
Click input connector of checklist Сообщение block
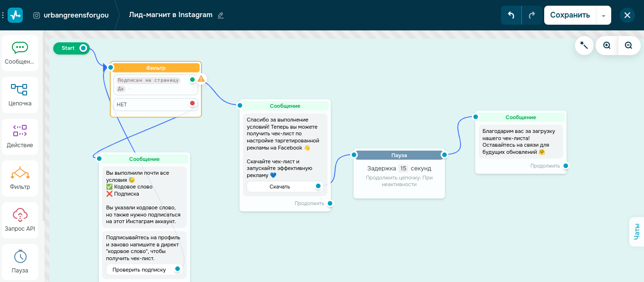[x=240, y=105]
